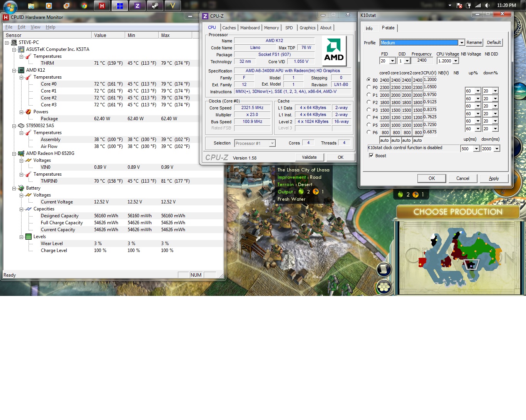This screenshot has width=526, height=420.
Task: Open the Profile dropdown showing Medium
Action: tap(461, 43)
